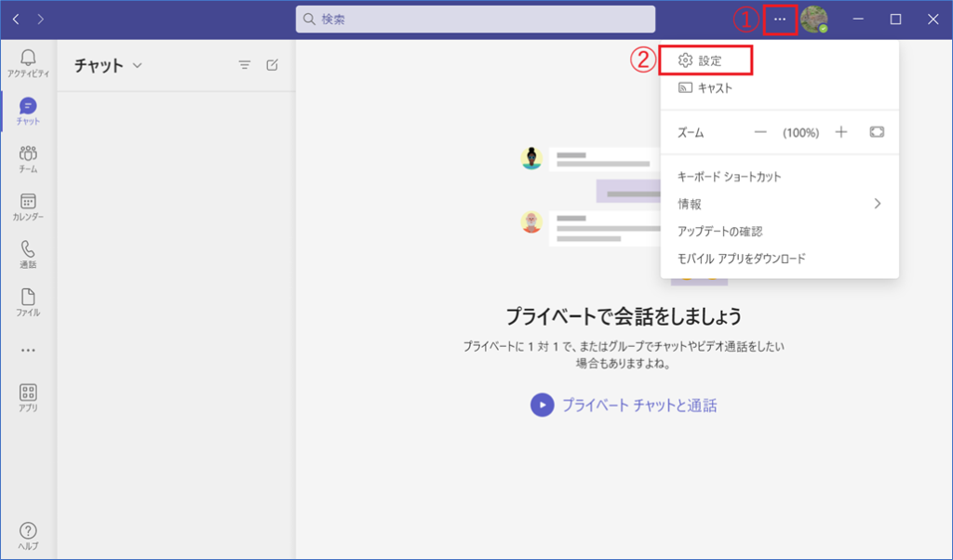The height and width of the screenshot is (560, 953).
Task: Select the Chat icon in sidebar
Action: coord(28,107)
